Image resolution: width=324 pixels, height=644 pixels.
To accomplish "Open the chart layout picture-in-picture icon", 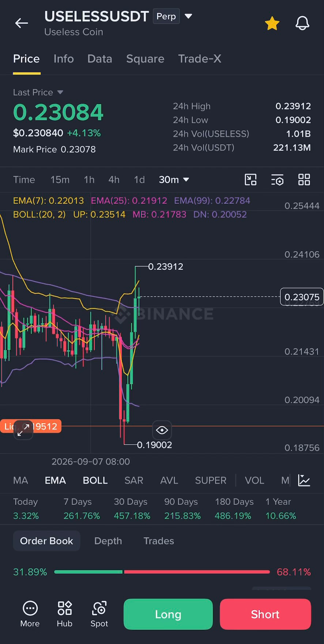I will pos(250,180).
